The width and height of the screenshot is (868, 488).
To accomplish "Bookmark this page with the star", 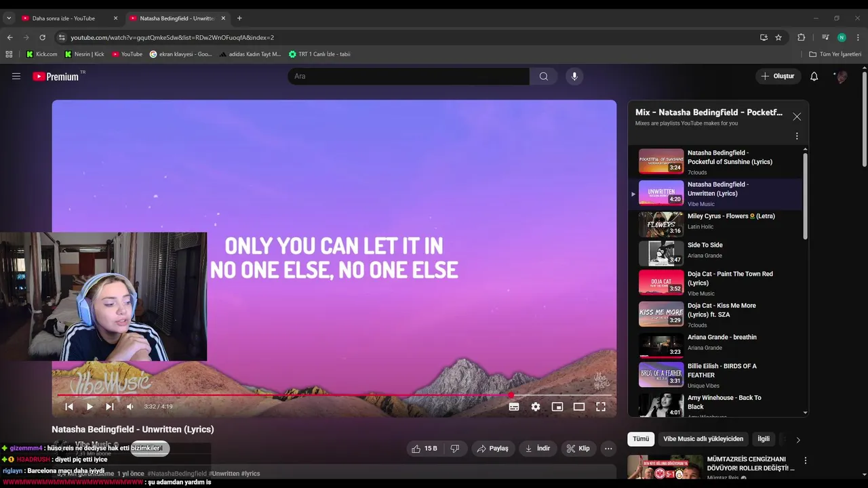I will click(x=778, y=37).
